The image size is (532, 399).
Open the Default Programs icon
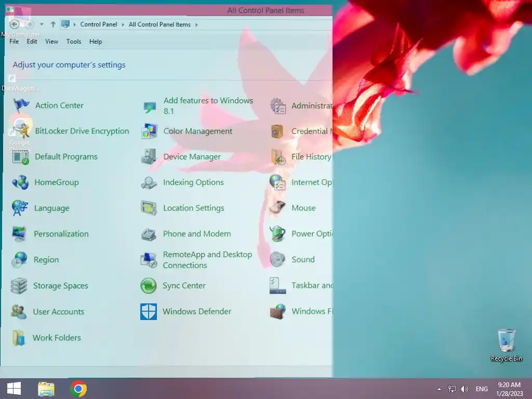[20, 156]
